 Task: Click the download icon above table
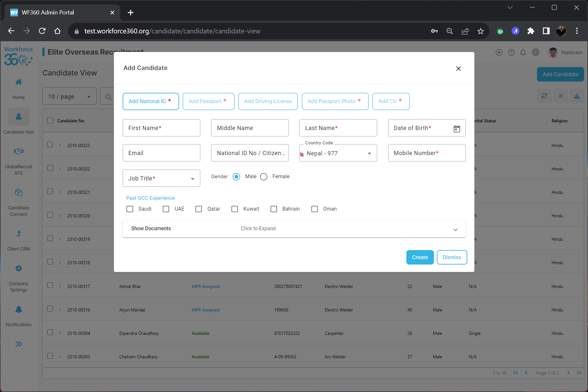577,96
